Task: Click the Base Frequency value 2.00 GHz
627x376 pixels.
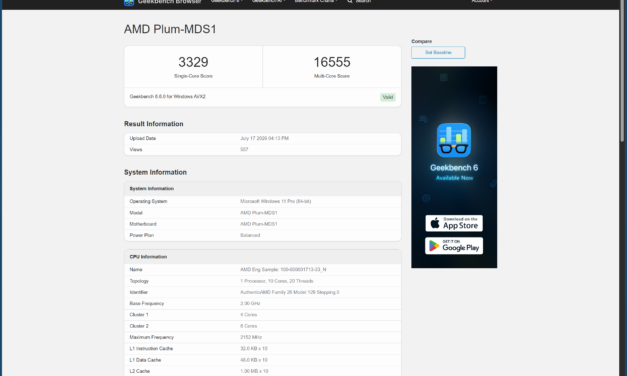Action: click(250, 304)
